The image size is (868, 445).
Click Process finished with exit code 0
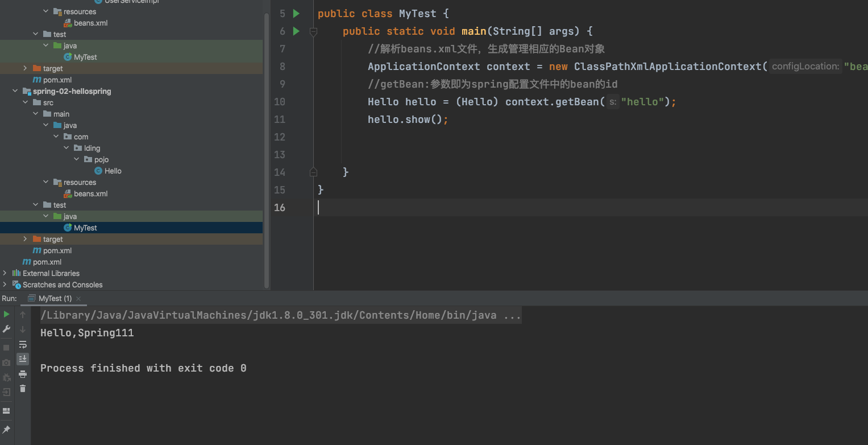click(143, 368)
